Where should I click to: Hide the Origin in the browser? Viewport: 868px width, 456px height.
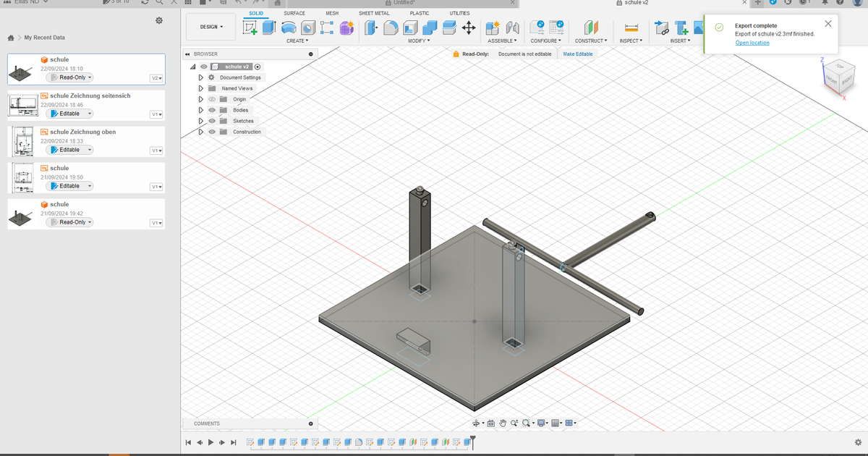click(x=211, y=99)
